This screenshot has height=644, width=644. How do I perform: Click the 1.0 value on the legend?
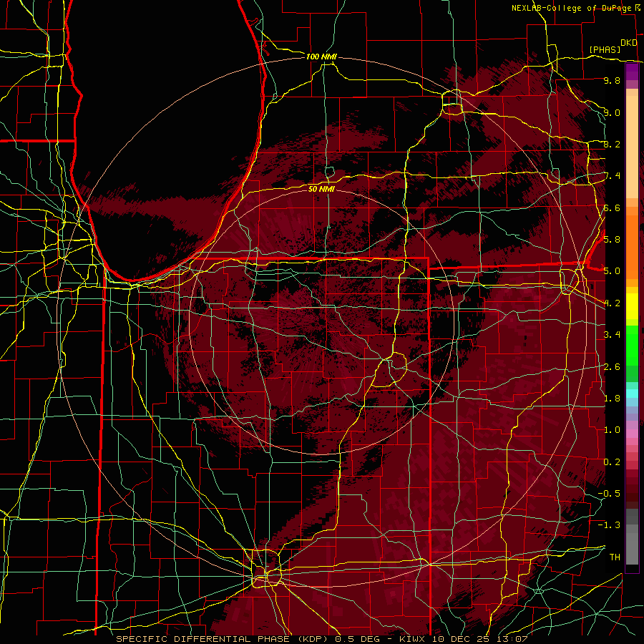(612, 430)
